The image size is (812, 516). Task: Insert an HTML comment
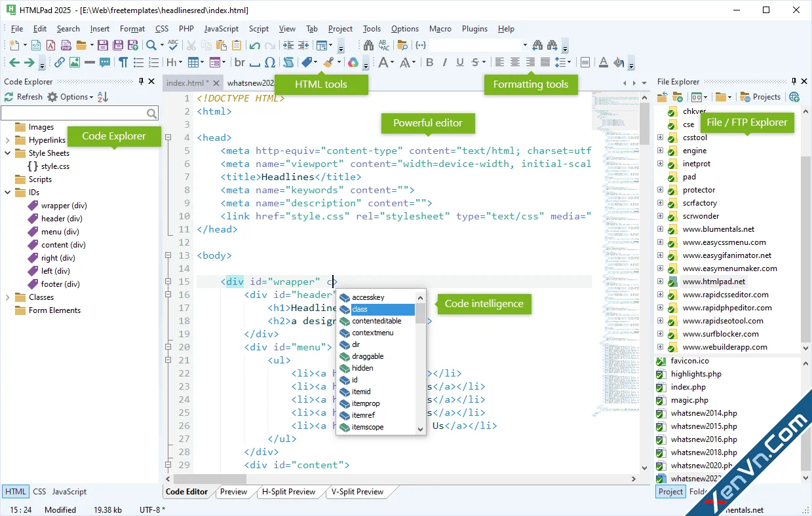[105, 62]
